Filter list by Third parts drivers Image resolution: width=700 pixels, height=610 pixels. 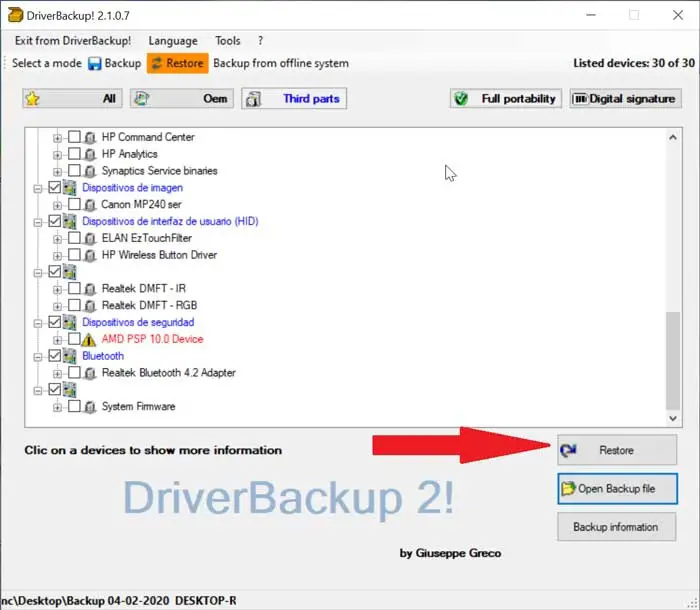coord(294,99)
